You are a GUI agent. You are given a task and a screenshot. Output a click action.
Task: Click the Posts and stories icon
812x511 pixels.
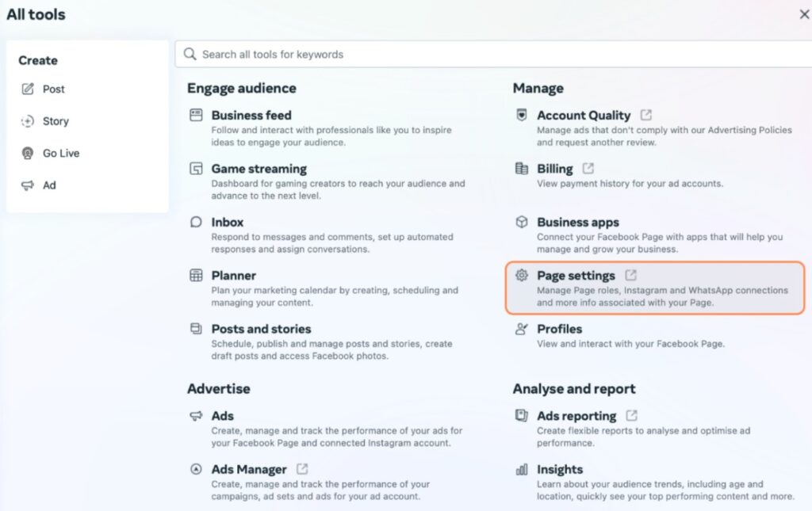[x=196, y=329]
